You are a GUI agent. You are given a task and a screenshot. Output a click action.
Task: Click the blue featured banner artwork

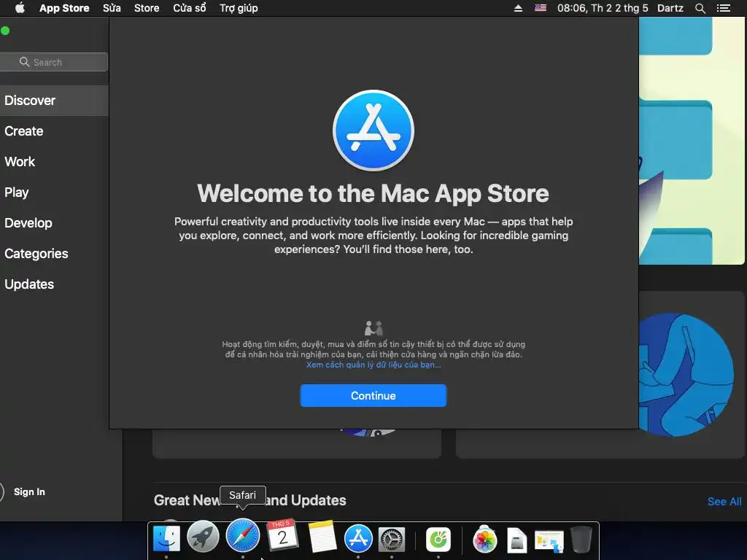692,141
